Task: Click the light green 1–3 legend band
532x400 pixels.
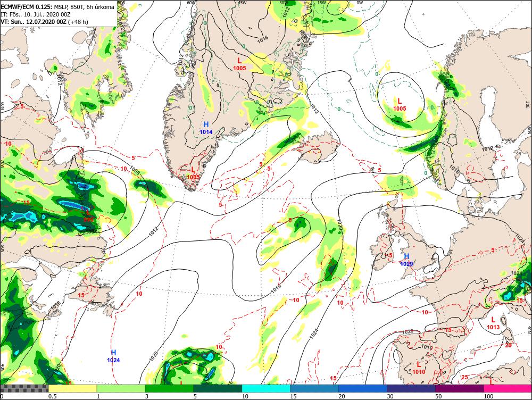Action: tap(121, 388)
